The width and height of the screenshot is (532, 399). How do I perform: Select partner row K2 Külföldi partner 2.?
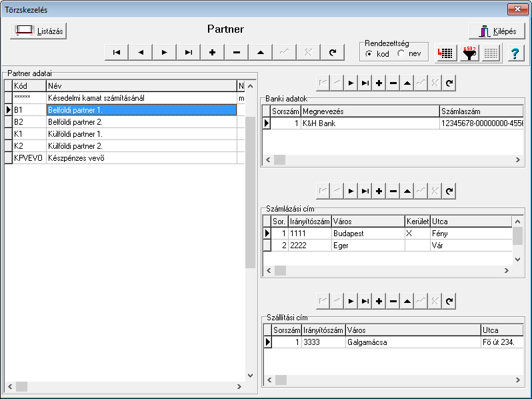(x=125, y=146)
